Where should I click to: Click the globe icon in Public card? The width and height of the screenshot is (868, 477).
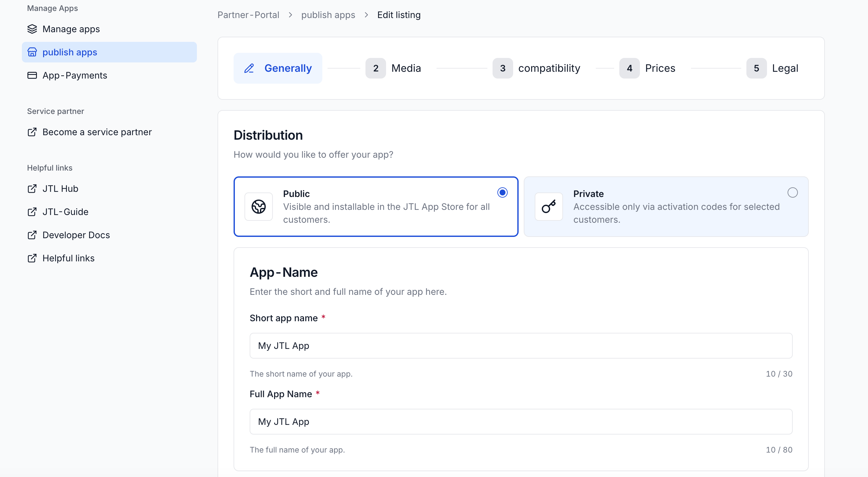(258, 207)
